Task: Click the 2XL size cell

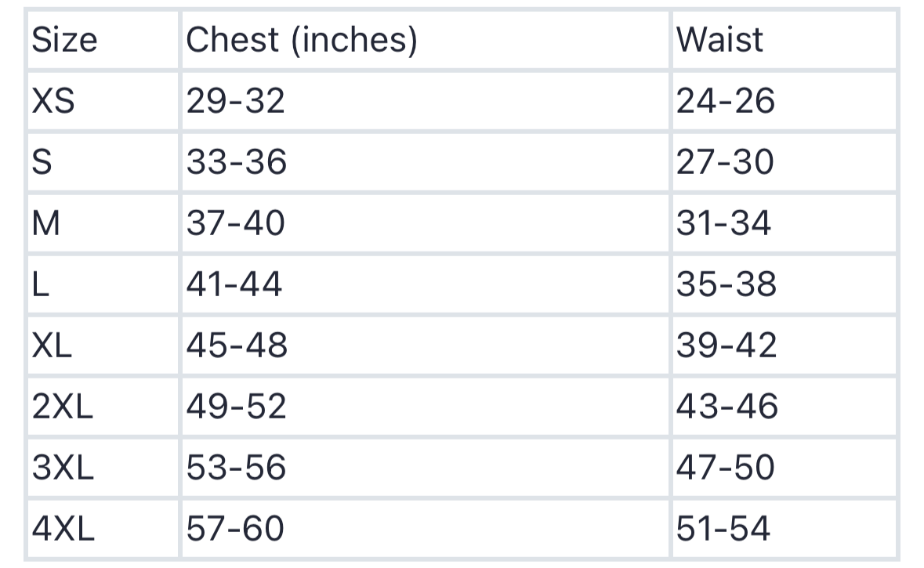Action: (63, 406)
